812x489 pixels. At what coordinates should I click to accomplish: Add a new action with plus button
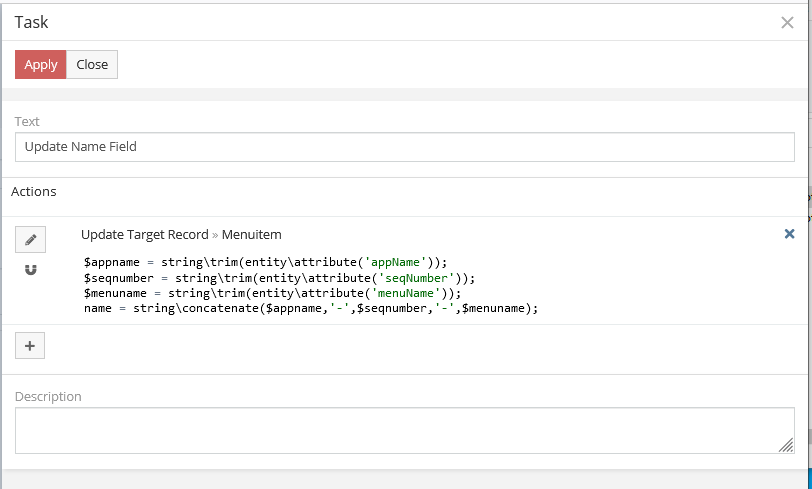[30, 346]
